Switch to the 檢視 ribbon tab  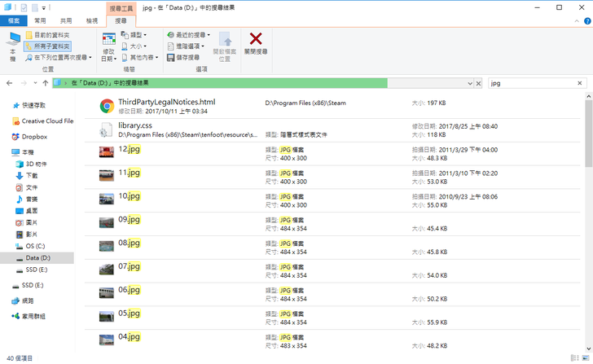[92, 20]
